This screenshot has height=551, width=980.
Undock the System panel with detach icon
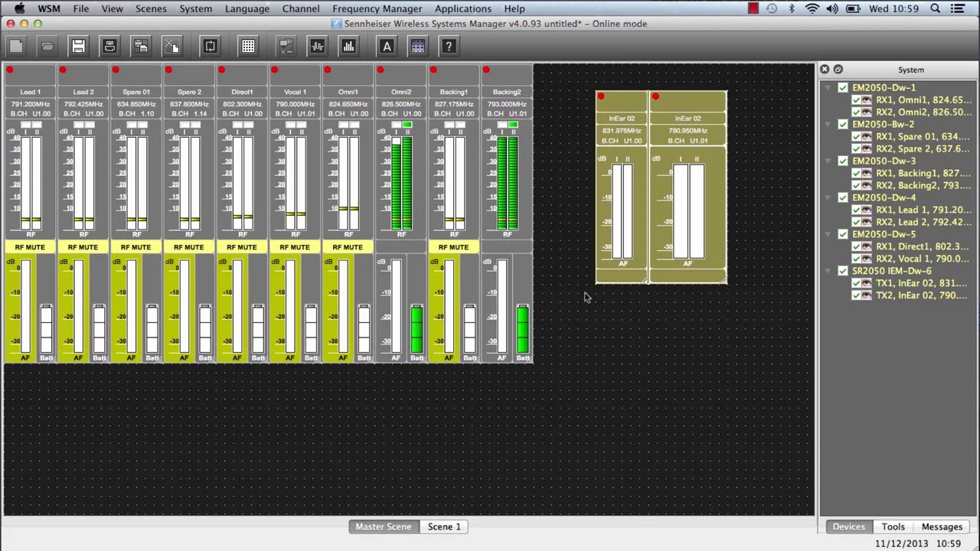(838, 70)
